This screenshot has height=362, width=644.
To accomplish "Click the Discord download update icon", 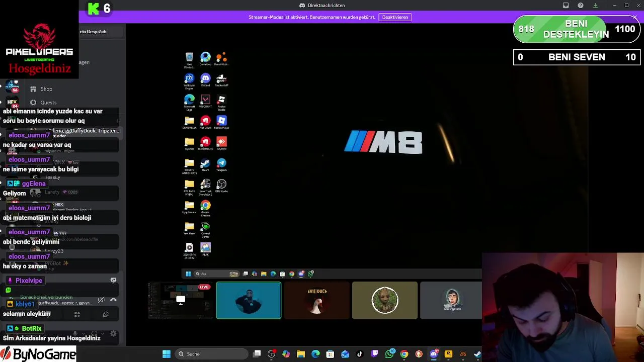I will [595, 6].
